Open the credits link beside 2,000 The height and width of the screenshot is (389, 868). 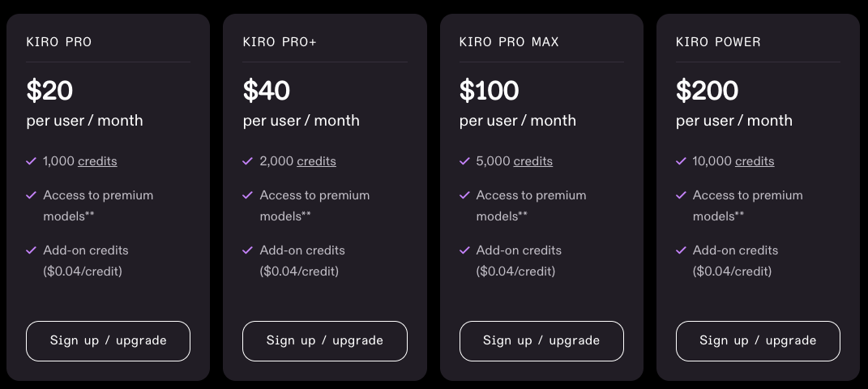[316, 161]
